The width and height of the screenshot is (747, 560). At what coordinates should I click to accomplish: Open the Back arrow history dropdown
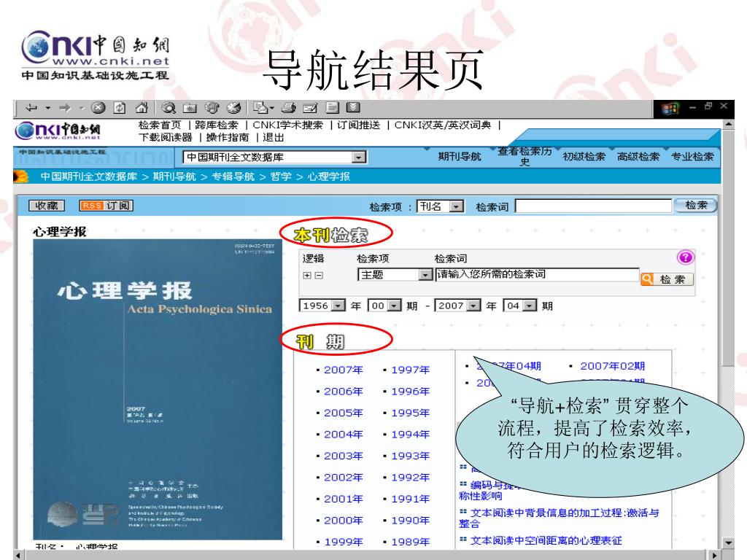coord(47,108)
